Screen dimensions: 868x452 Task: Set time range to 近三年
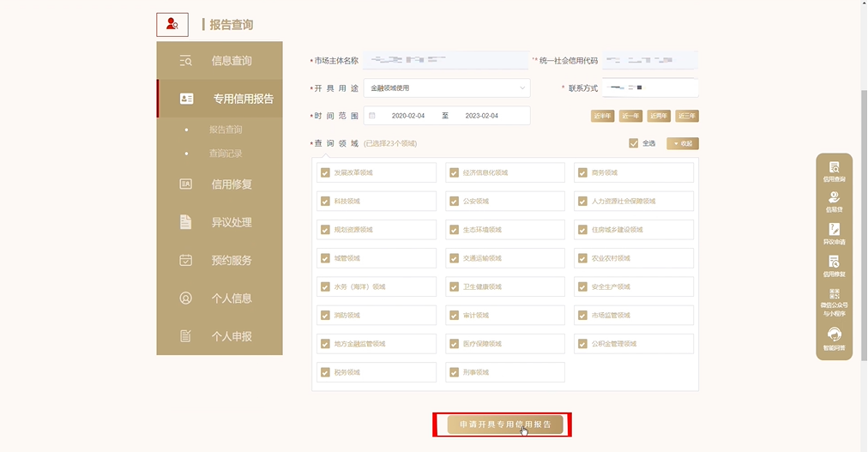pos(686,116)
